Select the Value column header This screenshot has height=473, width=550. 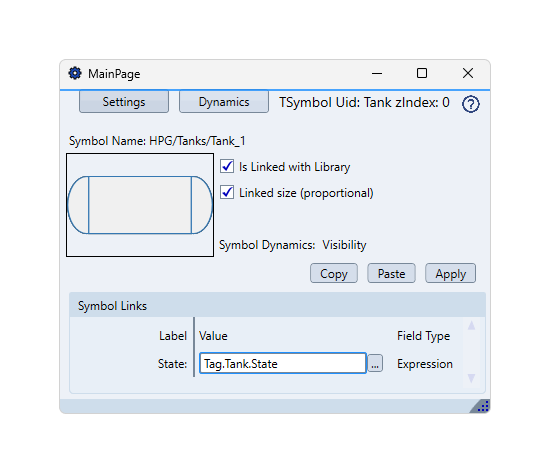tap(213, 336)
